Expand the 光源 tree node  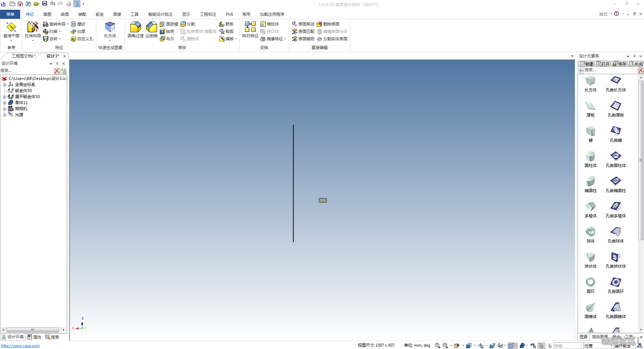(x=4, y=115)
